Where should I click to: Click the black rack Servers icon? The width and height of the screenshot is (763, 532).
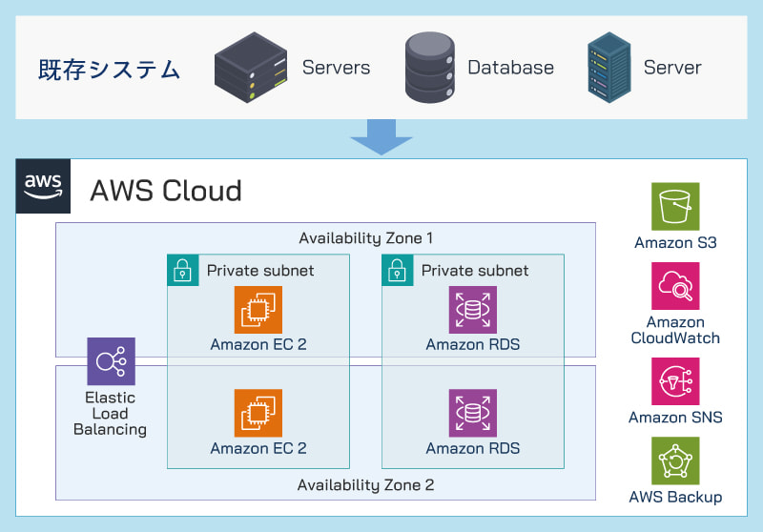[251, 67]
